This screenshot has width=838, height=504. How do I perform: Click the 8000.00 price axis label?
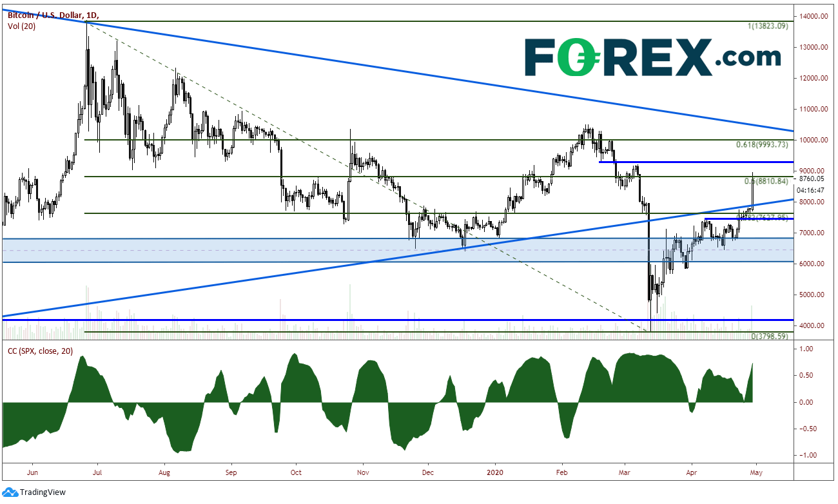813,202
